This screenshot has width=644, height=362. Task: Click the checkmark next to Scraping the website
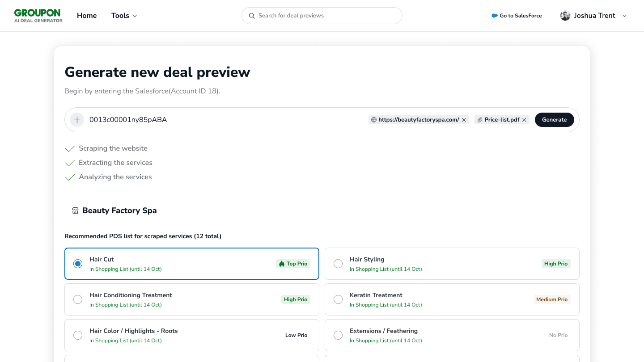tap(70, 149)
